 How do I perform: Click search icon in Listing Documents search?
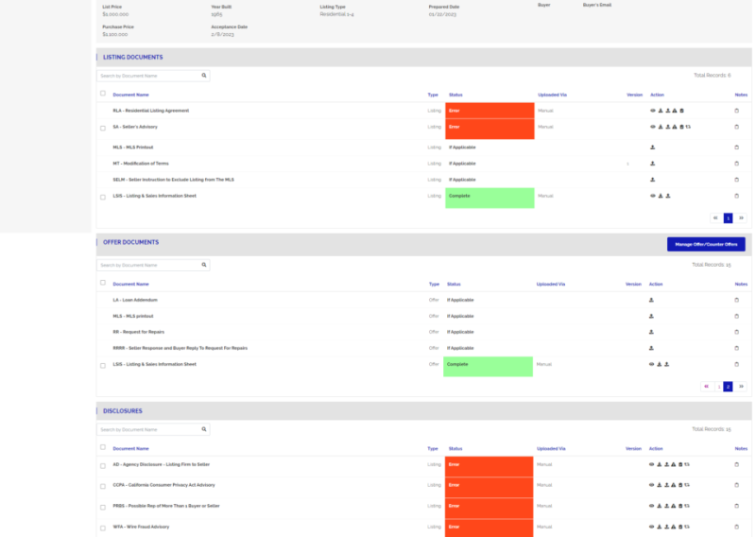203,76
